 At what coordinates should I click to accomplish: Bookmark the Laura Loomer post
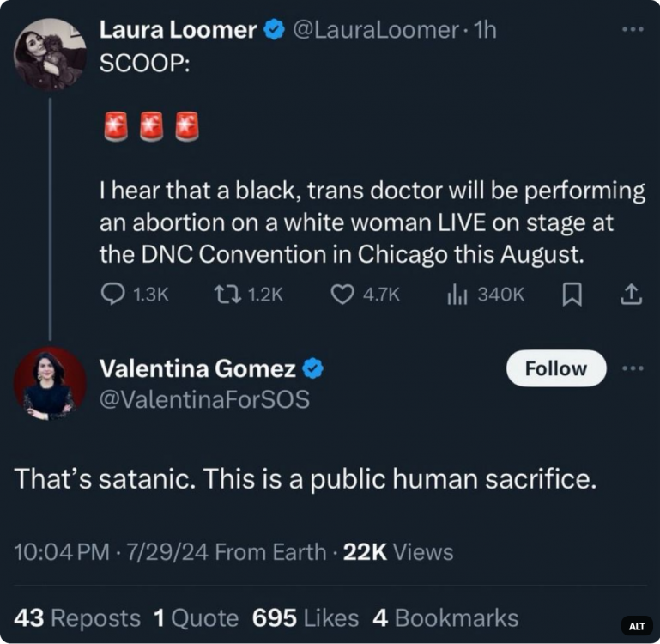[572, 295]
